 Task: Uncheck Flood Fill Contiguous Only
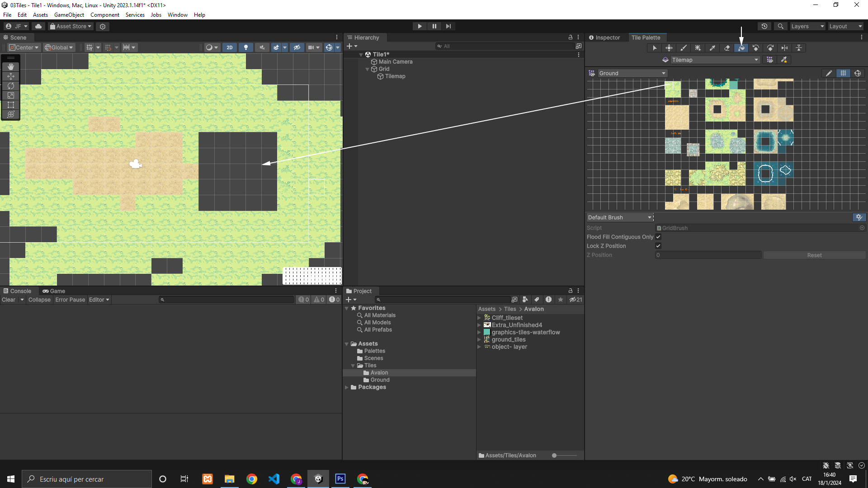[x=658, y=237]
